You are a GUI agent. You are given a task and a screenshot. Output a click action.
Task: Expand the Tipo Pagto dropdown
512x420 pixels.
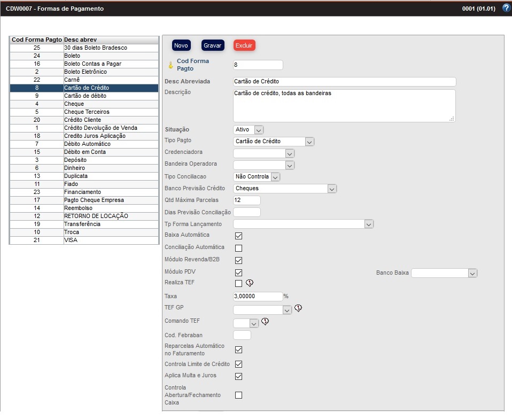(274, 142)
